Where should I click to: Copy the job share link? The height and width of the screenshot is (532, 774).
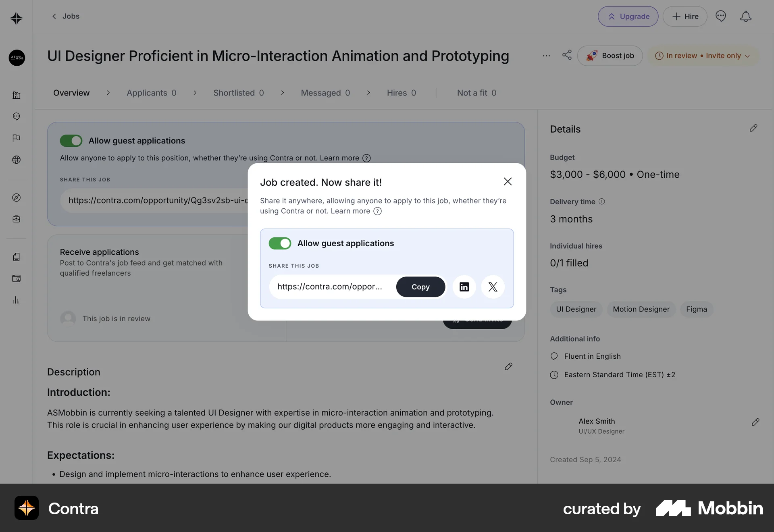coord(420,287)
